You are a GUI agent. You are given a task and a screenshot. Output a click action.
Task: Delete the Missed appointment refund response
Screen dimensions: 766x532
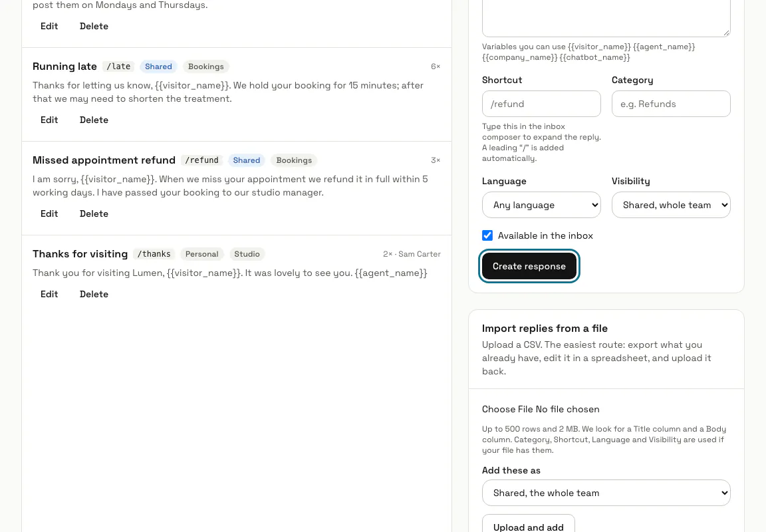94,213
